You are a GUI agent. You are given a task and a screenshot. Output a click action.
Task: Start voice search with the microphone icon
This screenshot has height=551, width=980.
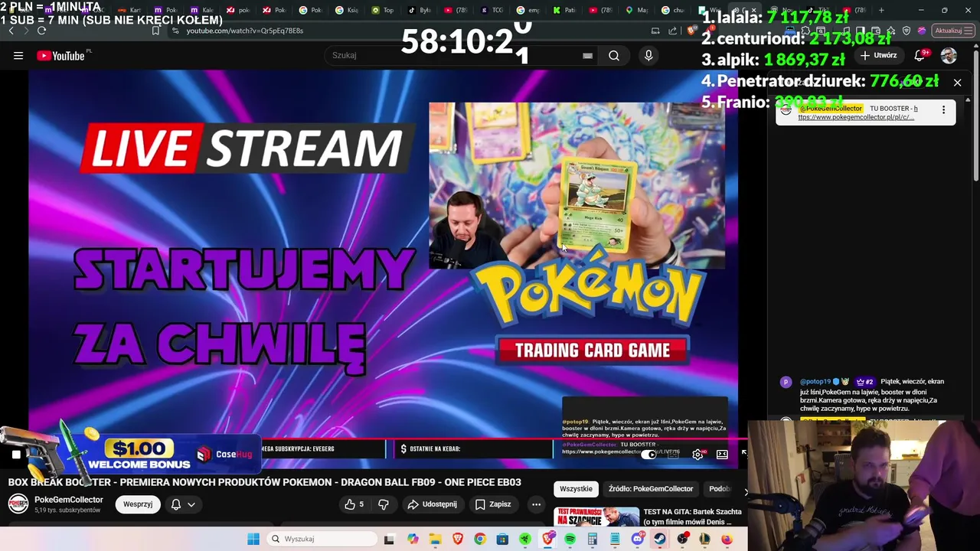648,55
